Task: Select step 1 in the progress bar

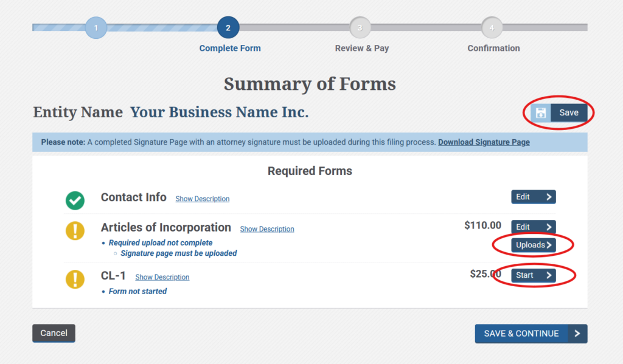Action: click(96, 27)
